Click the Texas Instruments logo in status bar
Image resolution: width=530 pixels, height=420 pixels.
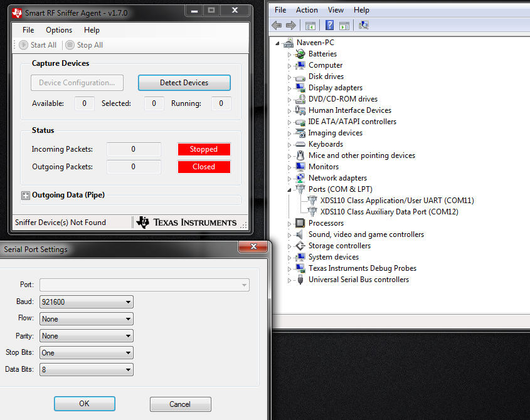tap(186, 223)
